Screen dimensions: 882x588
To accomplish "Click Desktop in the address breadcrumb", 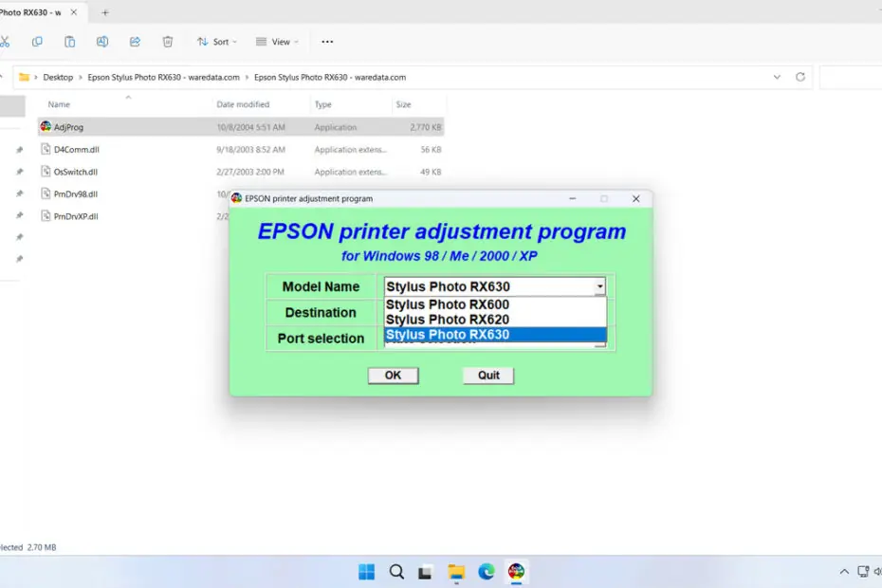I will tap(58, 77).
